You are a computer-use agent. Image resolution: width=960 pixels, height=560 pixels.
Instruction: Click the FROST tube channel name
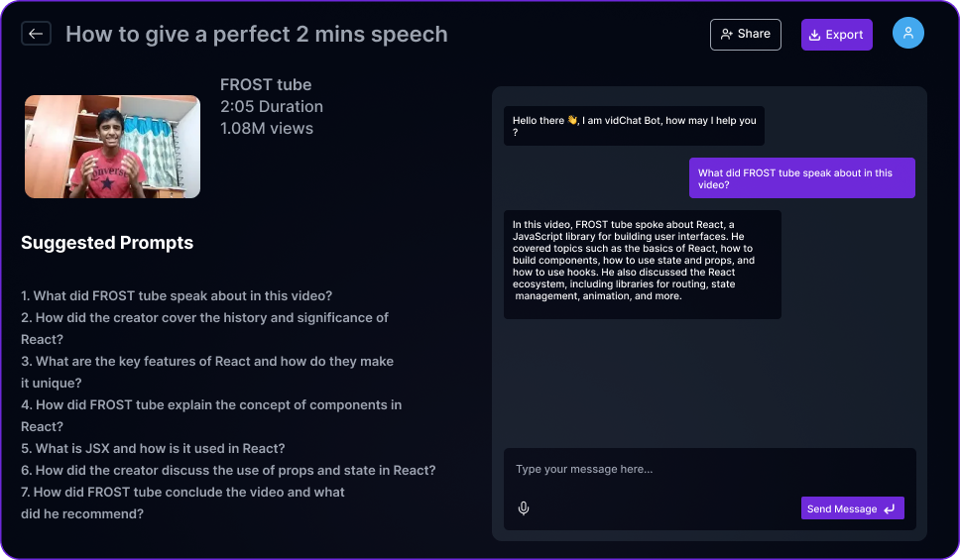tap(266, 84)
